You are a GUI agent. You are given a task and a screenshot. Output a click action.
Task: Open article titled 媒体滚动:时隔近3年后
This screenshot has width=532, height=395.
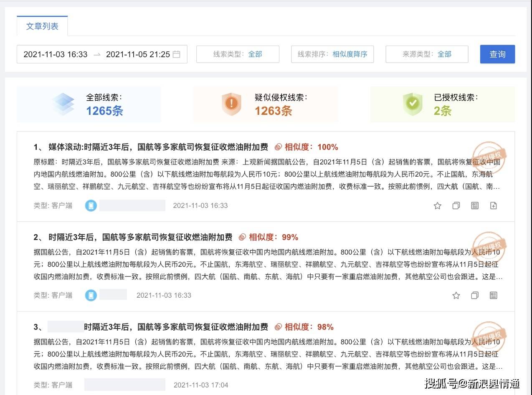click(158, 147)
